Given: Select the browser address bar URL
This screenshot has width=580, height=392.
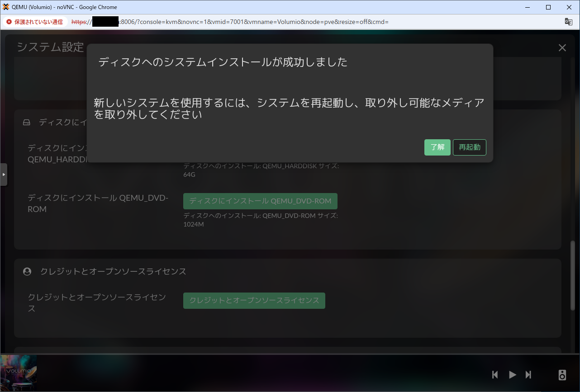Looking at the screenshot, I should pyautogui.click(x=230, y=22).
